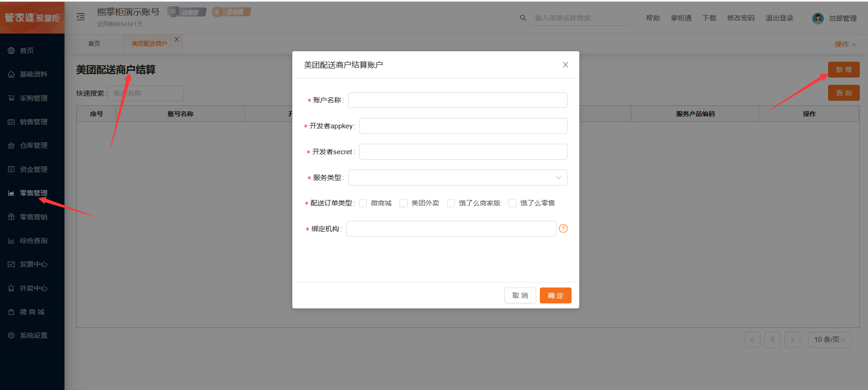This screenshot has width=868, height=390.
Task: Click the 服务产品编码 column header
Action: tap(695, 114)
